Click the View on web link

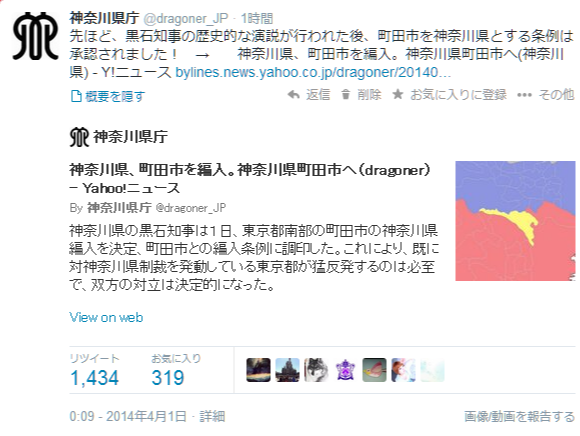(x=106, y=317)
